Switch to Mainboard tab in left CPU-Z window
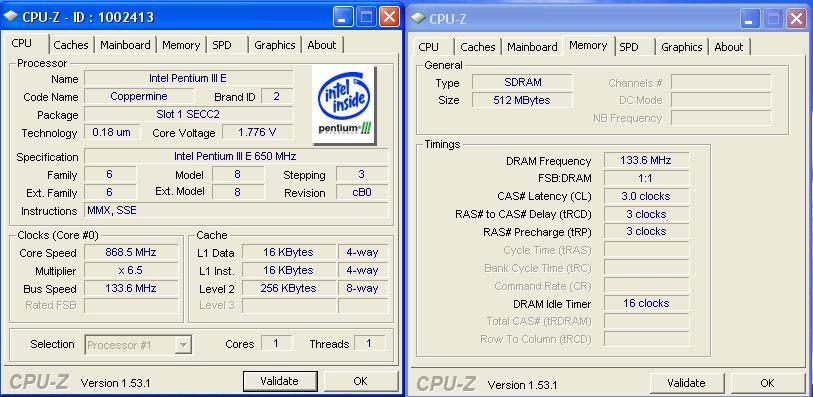The image size is (813, 397). pyautogui.click(x=125, y=45)
